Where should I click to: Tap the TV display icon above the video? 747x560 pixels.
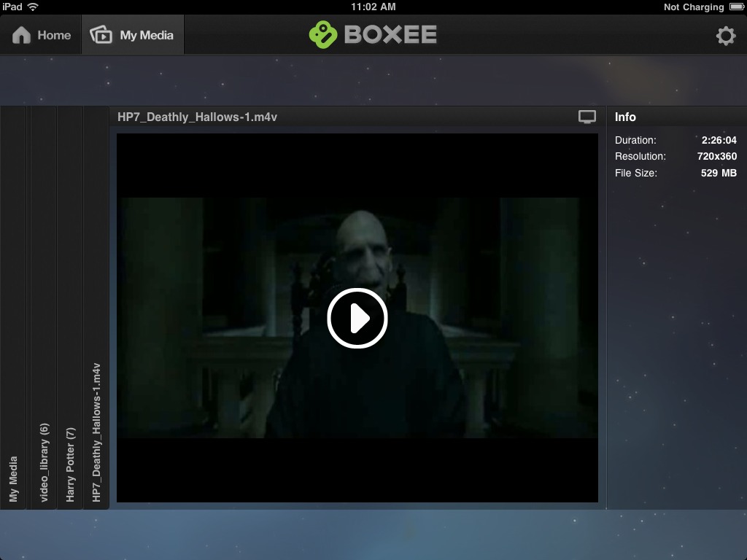point(587,117)
